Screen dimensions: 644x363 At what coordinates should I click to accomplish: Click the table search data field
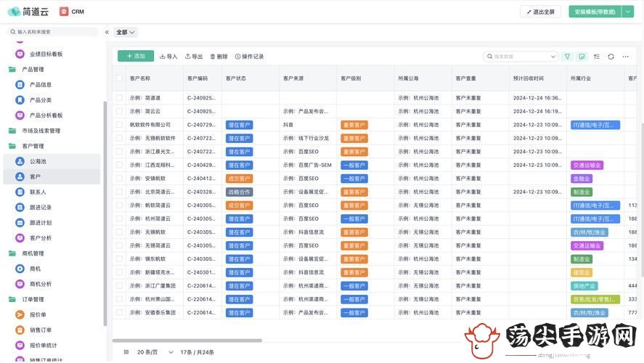(x=521, y=57)
